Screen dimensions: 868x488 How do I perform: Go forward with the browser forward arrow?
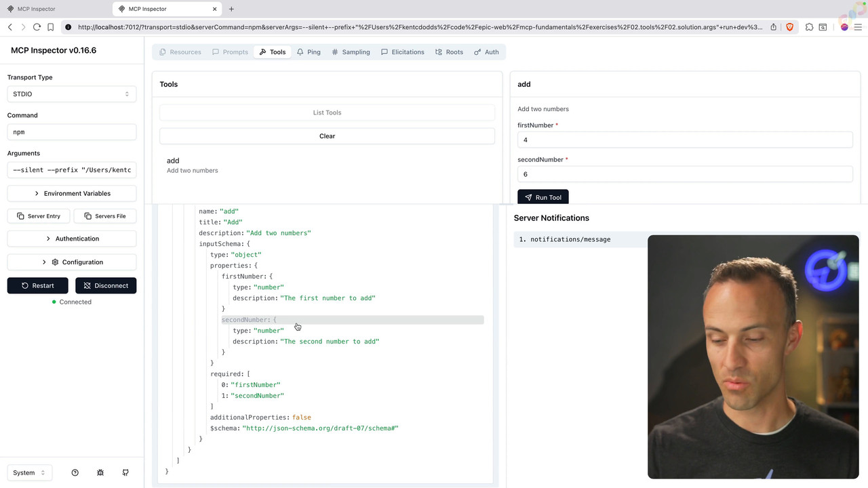tap(23, 27)
